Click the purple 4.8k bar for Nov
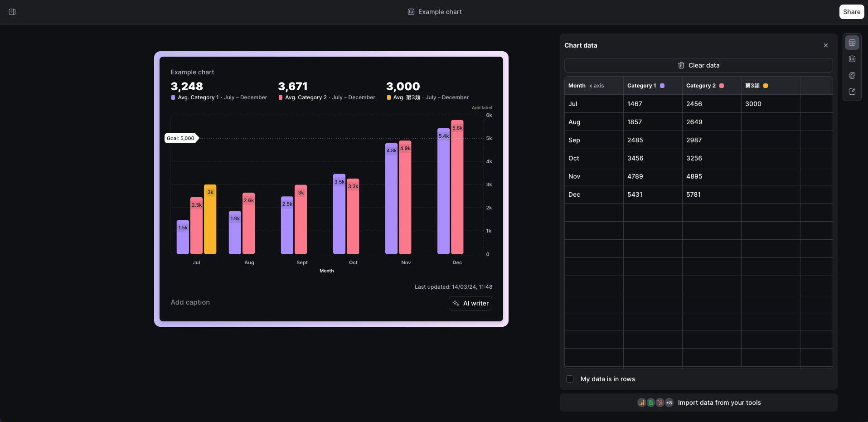 (x=392, y=199)
